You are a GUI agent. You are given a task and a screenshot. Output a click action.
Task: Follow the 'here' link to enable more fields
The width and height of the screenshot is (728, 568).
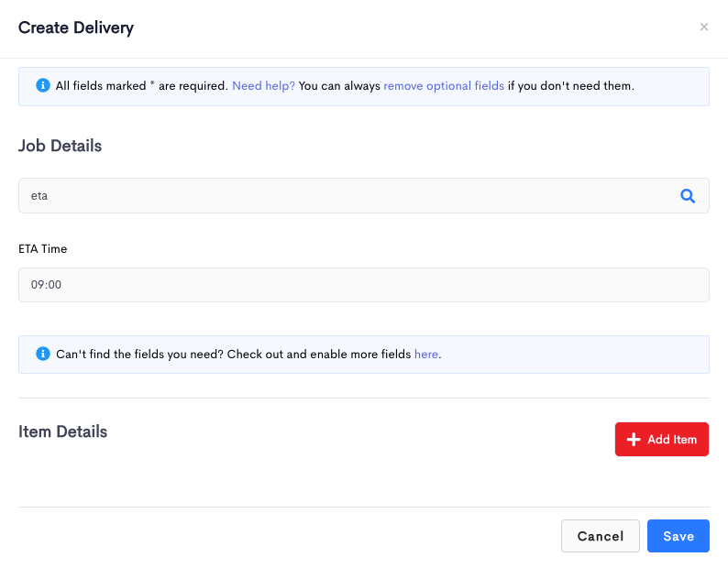425,354
